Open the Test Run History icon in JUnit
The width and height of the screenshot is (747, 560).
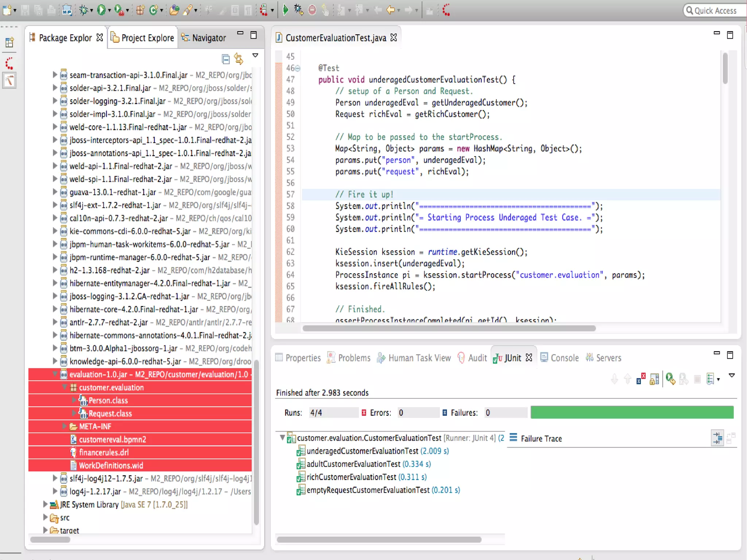tap(710, 379)
